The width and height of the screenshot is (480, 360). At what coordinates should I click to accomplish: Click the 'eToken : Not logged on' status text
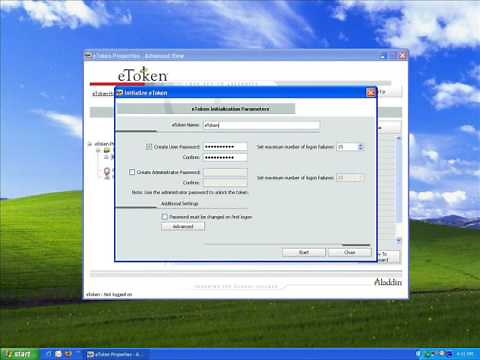tap(109, 294)
